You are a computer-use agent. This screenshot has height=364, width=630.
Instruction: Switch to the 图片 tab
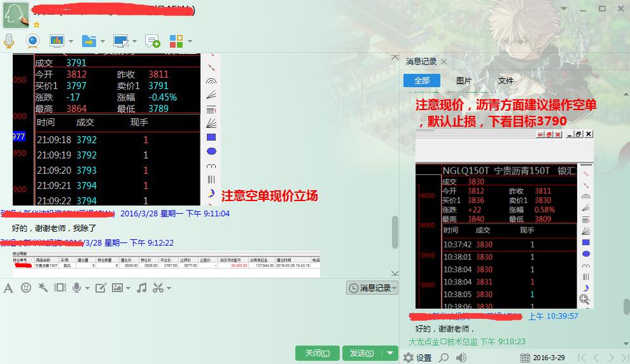(464, 81)
